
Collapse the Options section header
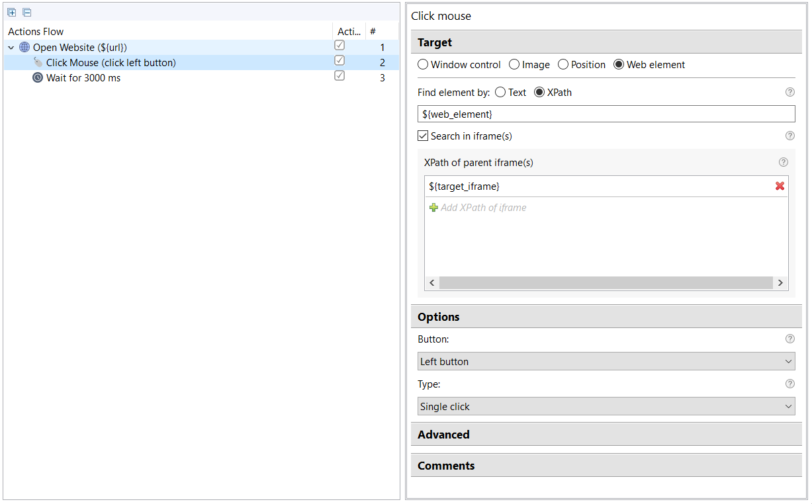pyautogui.click(x=606, y=317)
